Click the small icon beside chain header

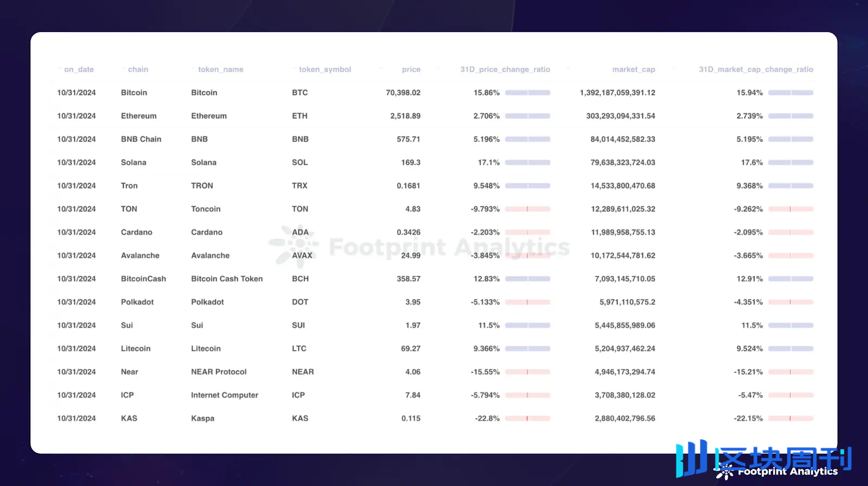124,69
